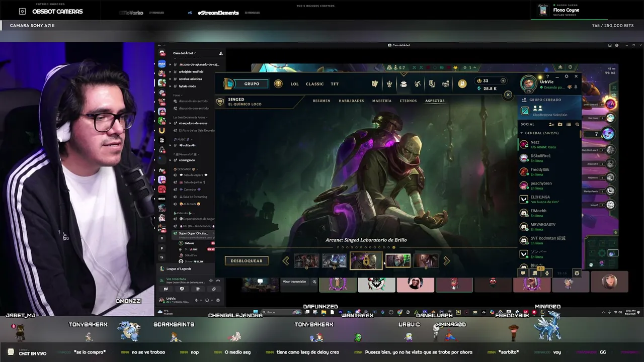Select the last skin thumbnail in carousel
Image resolution: width=644 pixels, height=362 pixels.
(426, 261)
